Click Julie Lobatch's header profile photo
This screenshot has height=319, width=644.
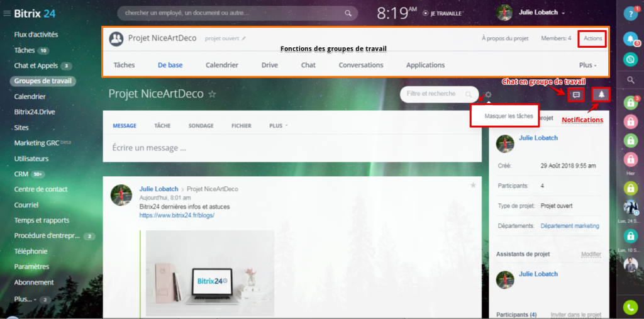(504, 13)
